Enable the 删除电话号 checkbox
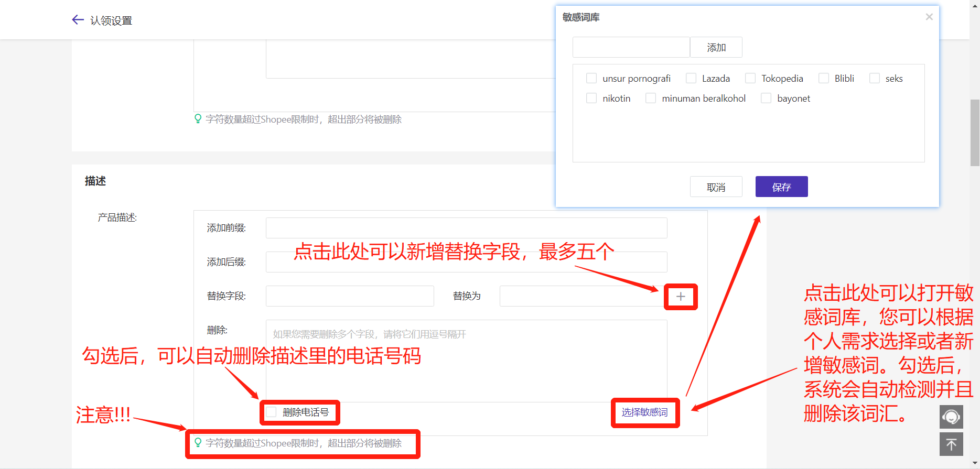This screenshot has width=980, height=469. tap(271, 412)
